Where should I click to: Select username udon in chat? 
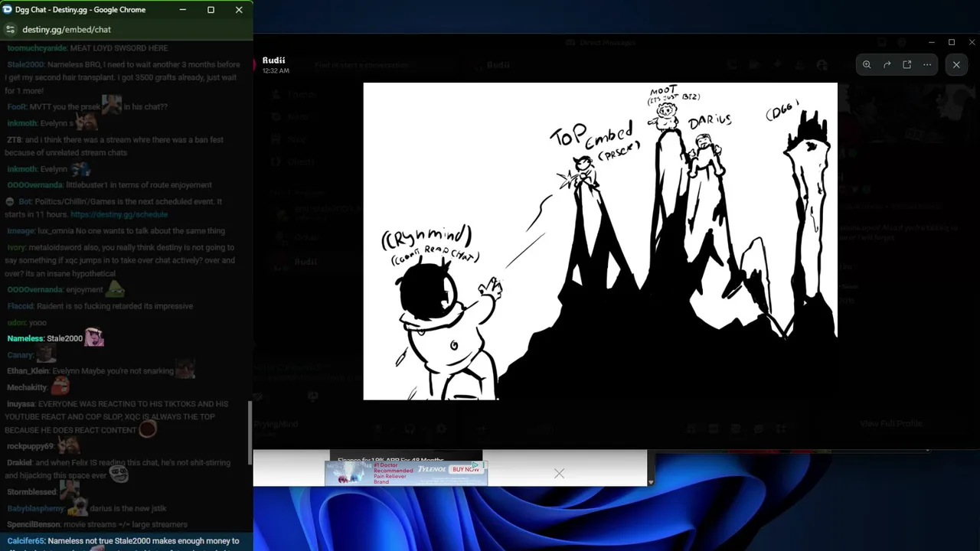[x=16, y=323]
